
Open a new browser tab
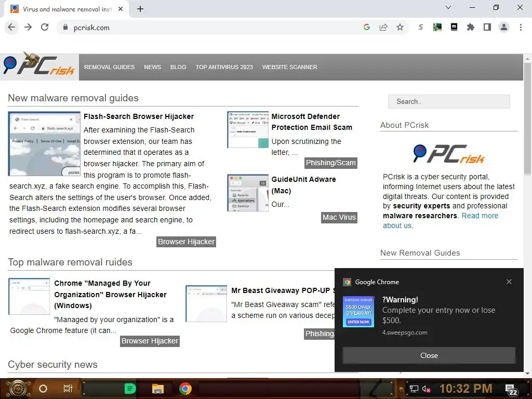click(140, 9)
